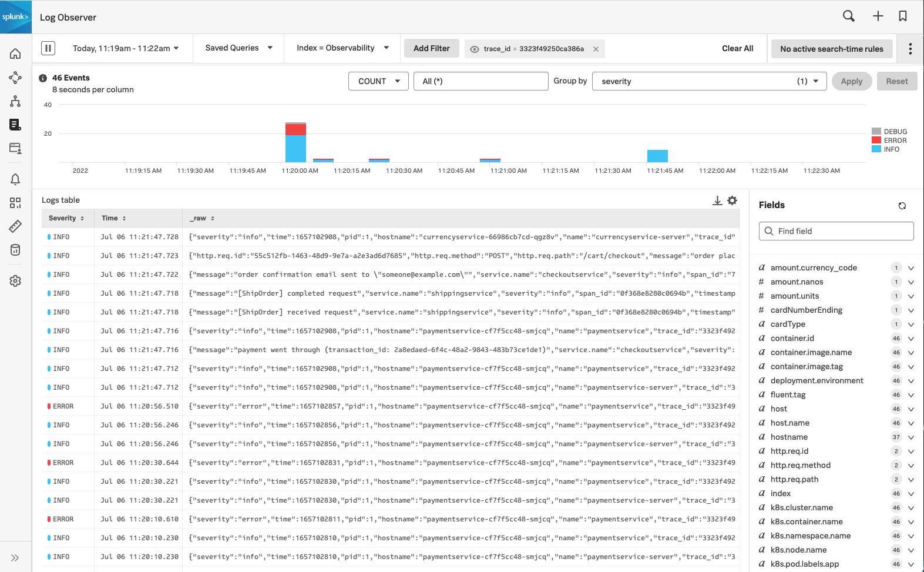Open Alerts bell icon

tap(15, 179)
